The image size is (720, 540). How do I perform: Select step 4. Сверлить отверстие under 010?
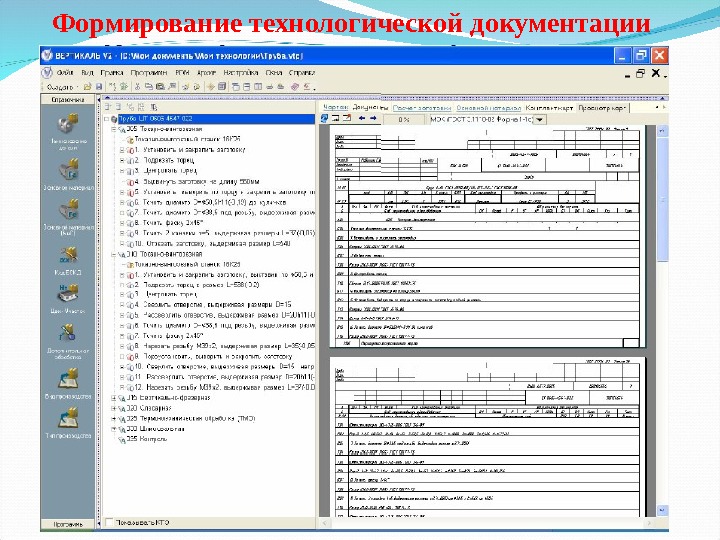coord(213,305)
